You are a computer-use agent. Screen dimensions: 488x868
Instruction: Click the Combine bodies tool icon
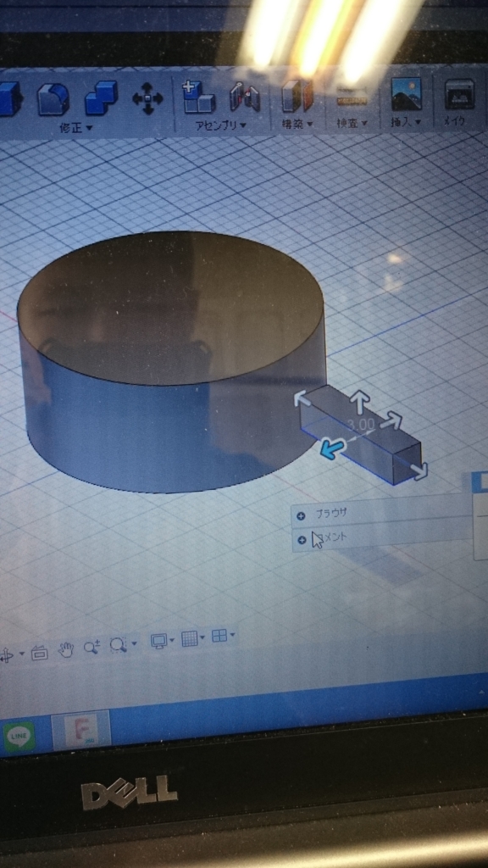pos(101,98)
